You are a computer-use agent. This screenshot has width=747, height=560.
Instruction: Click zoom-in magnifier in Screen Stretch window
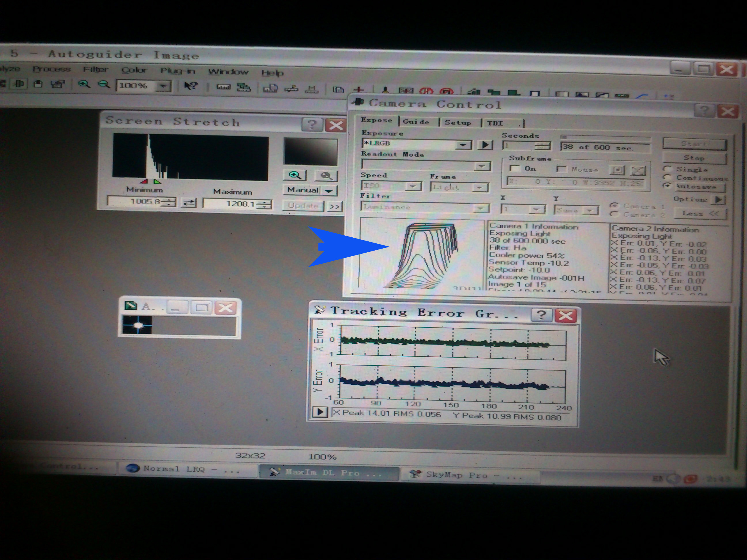(295, 175)
